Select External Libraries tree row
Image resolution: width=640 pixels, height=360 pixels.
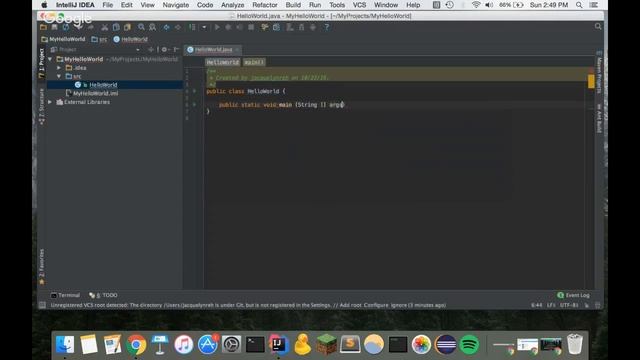pyautogui.click(x=115, y=102)
